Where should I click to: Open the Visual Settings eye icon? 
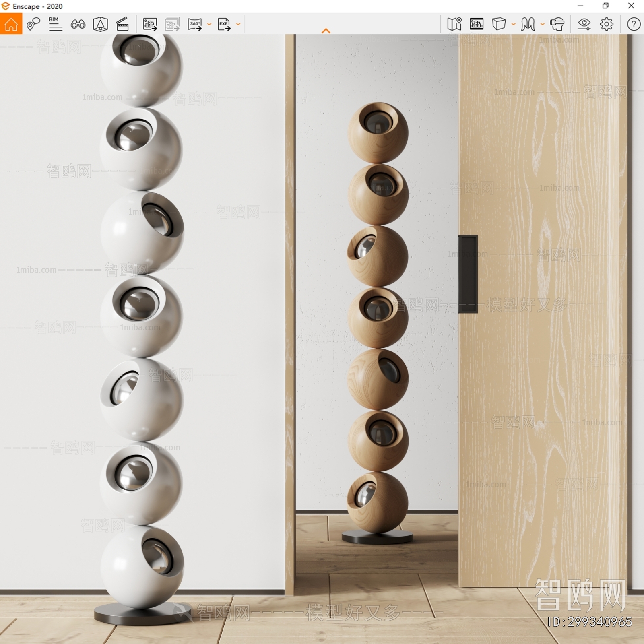click(x=584, y=24)
